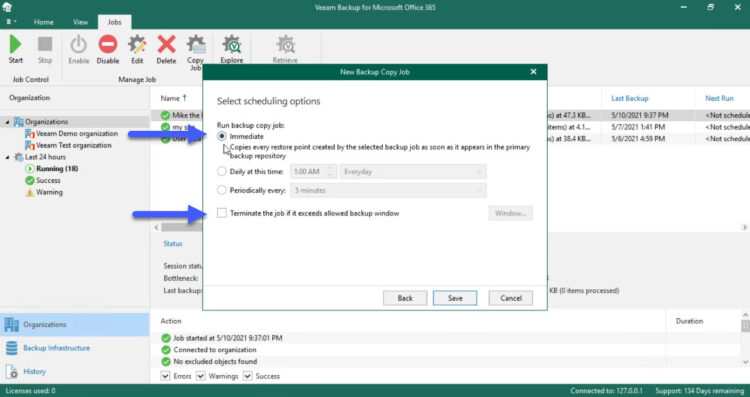This screenshot has height=397, width=750.
Task: Cancel the New Backup Copy Job dialog
Action: click(x=511, y=298)
